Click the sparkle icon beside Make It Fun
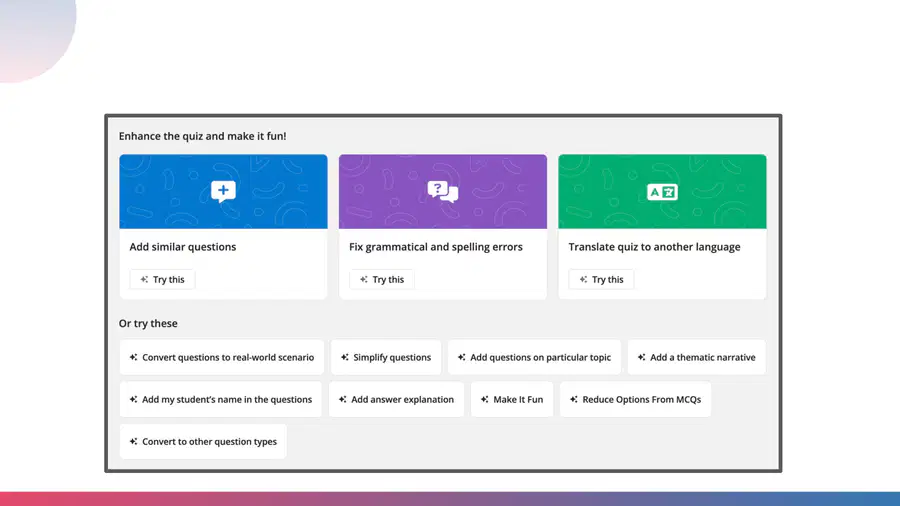The height and width of the screenshot is (506, 900). coord(484,399)
